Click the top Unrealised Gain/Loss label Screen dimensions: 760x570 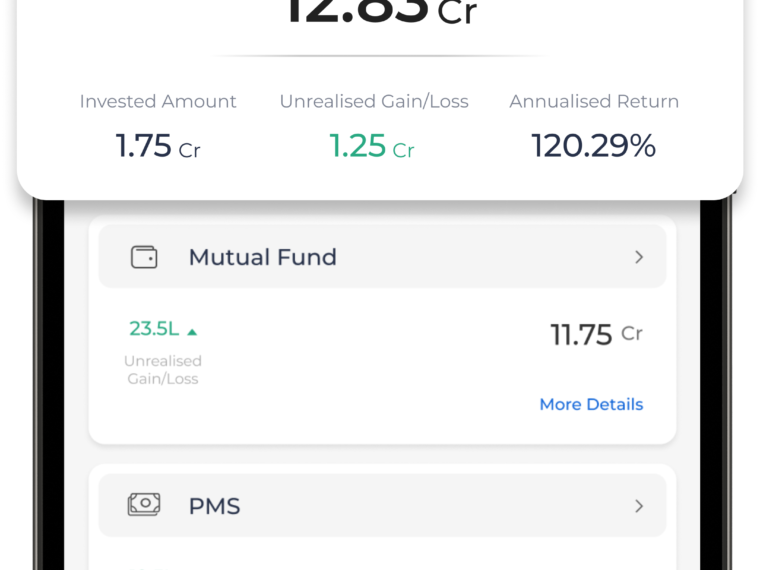click(x=374, y=101)
